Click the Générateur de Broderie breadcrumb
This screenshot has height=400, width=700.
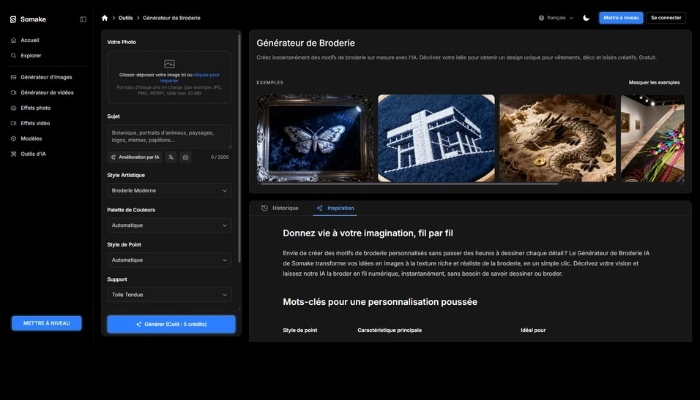coord(171,18)
